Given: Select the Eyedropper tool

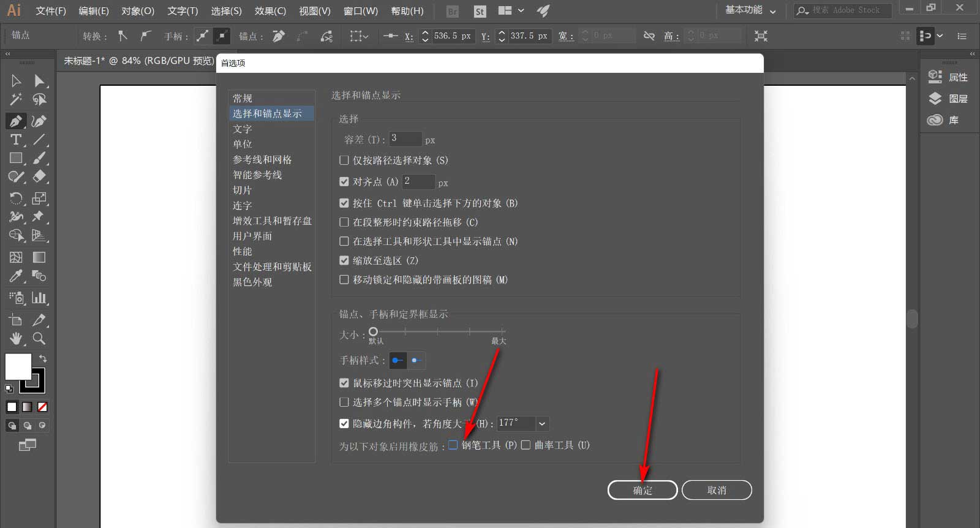Looking at the screenshot, I should pyautogui.click(x=16, y=276).
